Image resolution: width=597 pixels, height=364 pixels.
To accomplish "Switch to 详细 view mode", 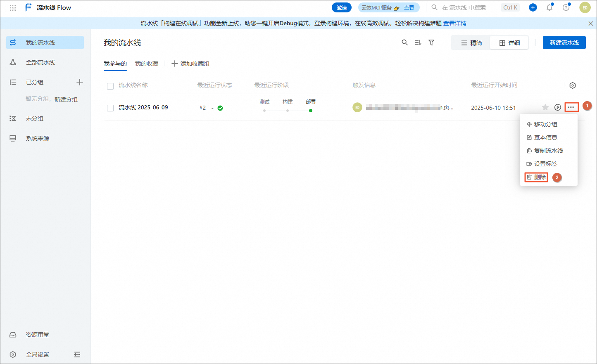I will 509,43.
